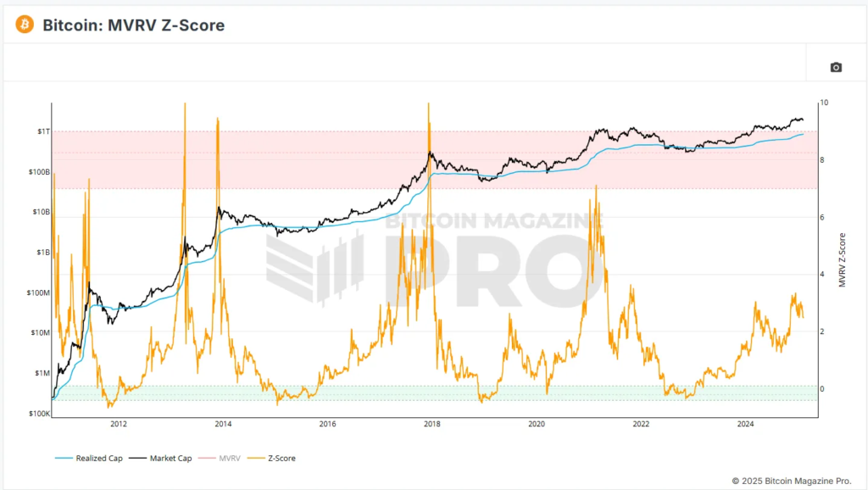Click the 2016 x-axis label
Image resolution: width=868 pixels, height=490 pixels.
[x=328, y=424]
